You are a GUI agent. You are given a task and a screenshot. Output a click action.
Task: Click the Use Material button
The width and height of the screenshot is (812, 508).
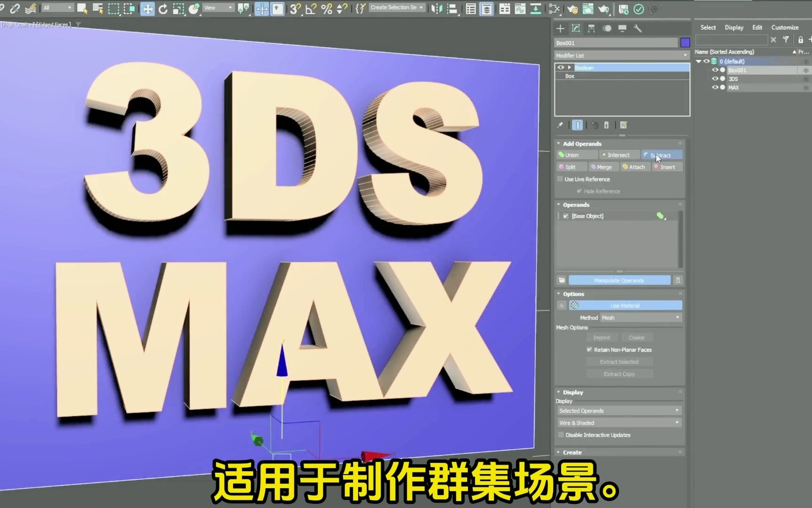pos(625,306)
